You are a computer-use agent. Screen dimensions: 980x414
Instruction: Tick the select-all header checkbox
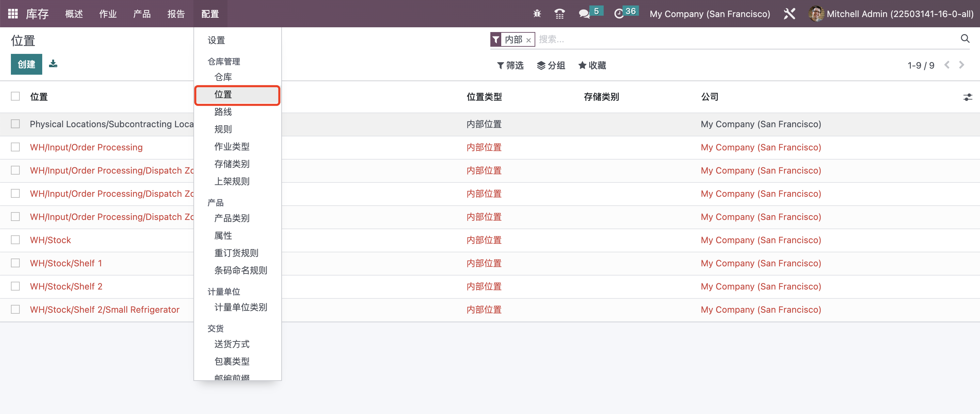[x=15, y=97]
